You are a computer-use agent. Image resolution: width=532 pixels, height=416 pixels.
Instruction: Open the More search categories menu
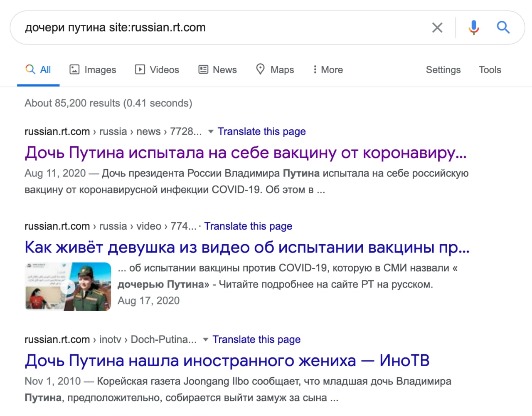[x=328, y=70]
